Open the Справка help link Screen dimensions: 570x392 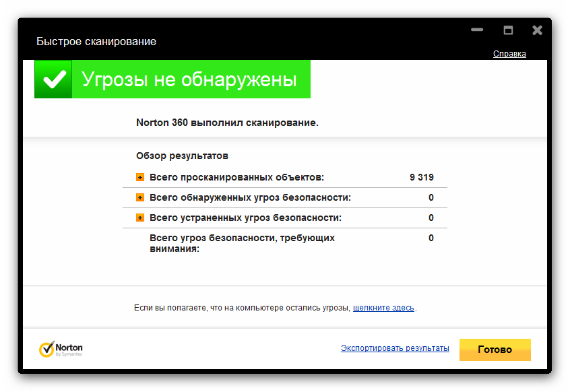(x=509, y=54)
